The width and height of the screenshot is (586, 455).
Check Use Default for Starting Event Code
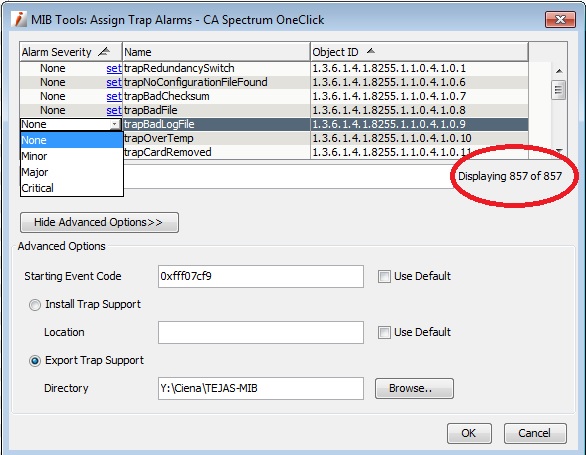tap(384, 277)
